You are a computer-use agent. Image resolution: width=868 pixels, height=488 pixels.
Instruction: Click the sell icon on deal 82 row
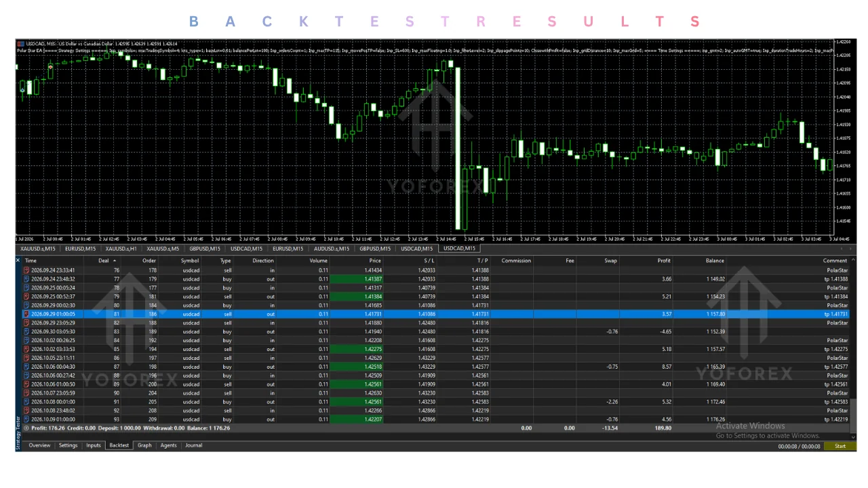click(x=26, y=323)
